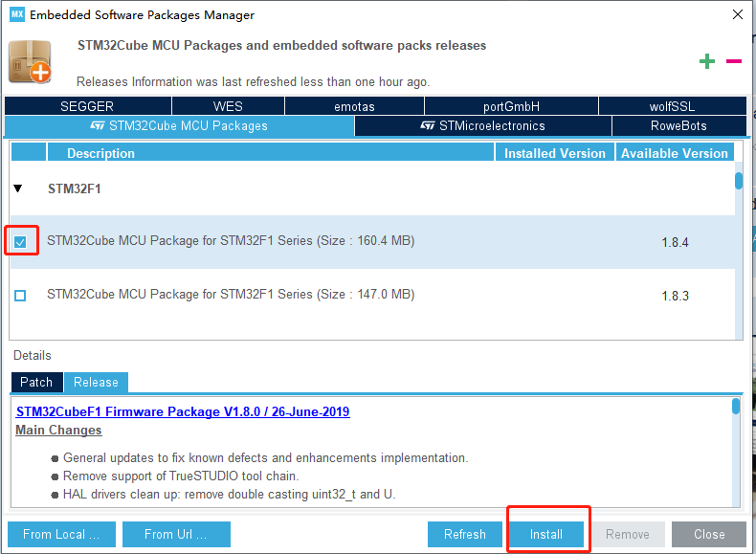Click the MX application icon in the title bar
The image size is (756, 554).
17,14
